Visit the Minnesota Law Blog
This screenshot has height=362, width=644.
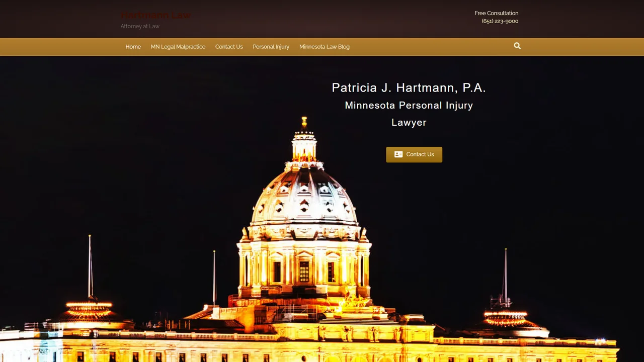(x=325, y=47)
